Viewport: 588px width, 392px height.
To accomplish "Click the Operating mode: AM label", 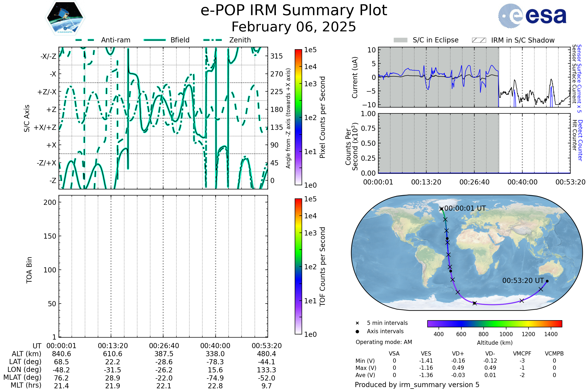I will pos(384,342).
